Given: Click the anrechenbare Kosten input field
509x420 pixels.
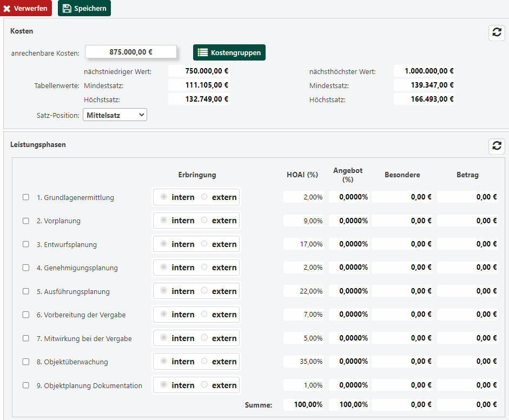Looking at the screenshot, I should (x=131, y=52).
